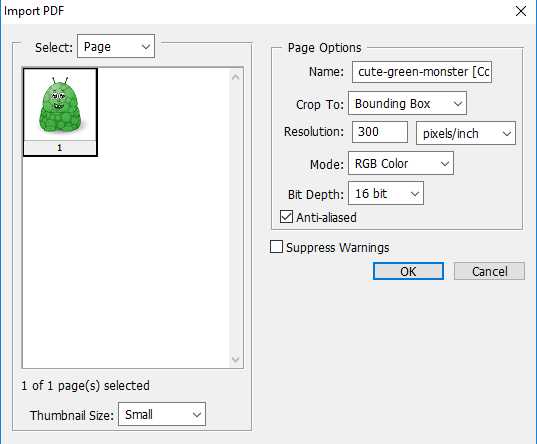Click into the Resolution value field

[x=380, y=132]
